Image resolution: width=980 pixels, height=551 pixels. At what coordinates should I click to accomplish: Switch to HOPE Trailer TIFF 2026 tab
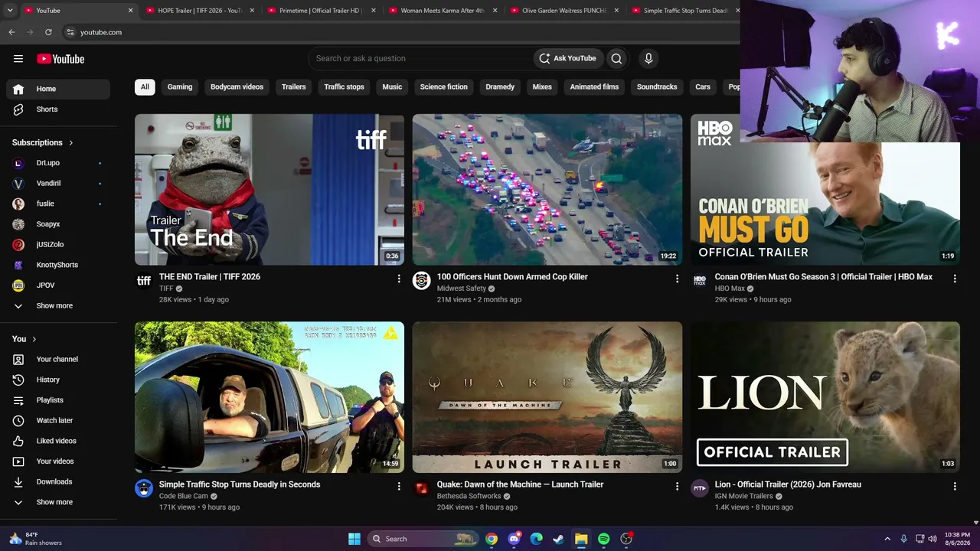pyautogui.click(x=199, y=11)
